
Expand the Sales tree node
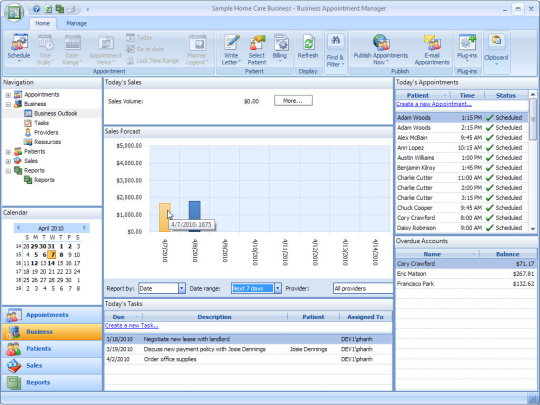point(8,161)
